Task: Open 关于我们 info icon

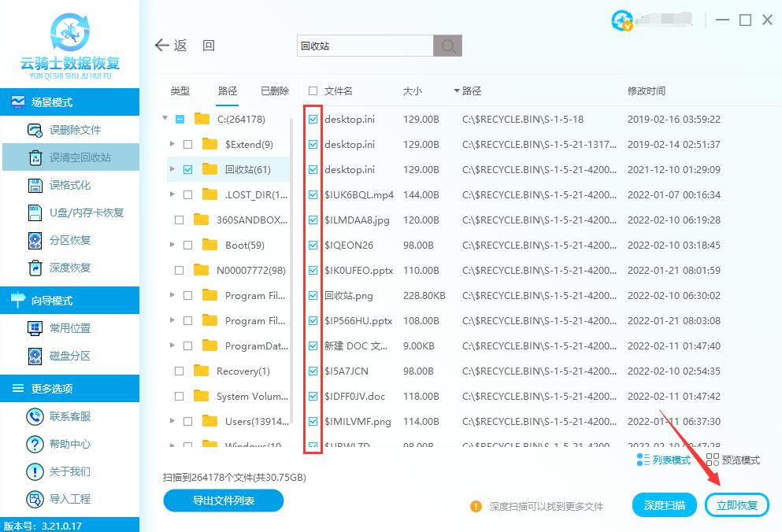Action: [35, 471]
